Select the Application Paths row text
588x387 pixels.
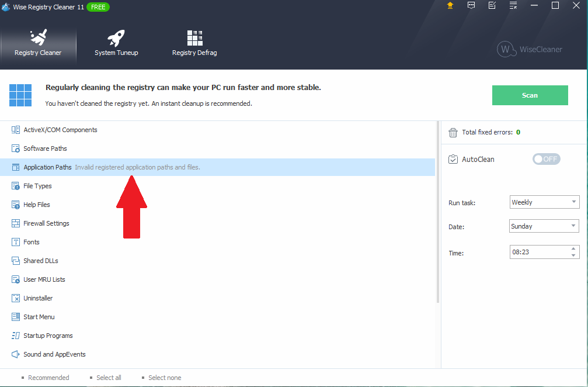47,167
